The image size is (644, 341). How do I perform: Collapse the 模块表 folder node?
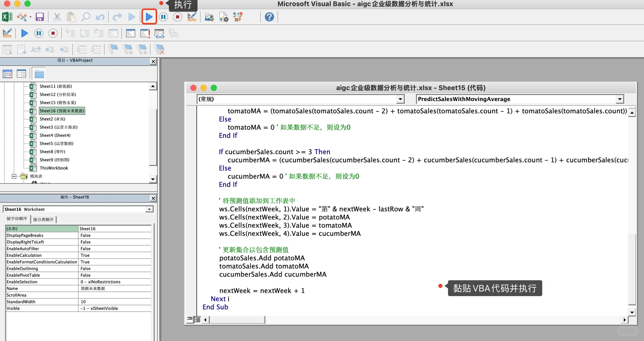pos(14,176)
